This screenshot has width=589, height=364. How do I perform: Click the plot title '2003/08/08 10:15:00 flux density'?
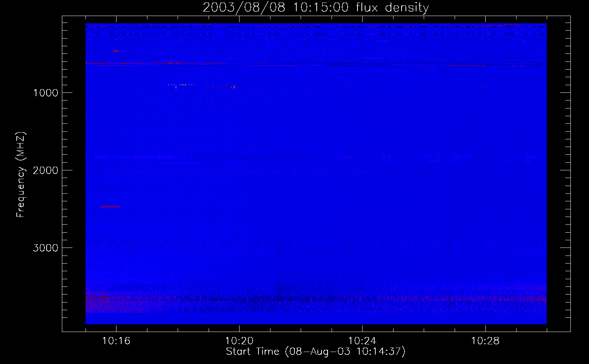click(316, 7)
